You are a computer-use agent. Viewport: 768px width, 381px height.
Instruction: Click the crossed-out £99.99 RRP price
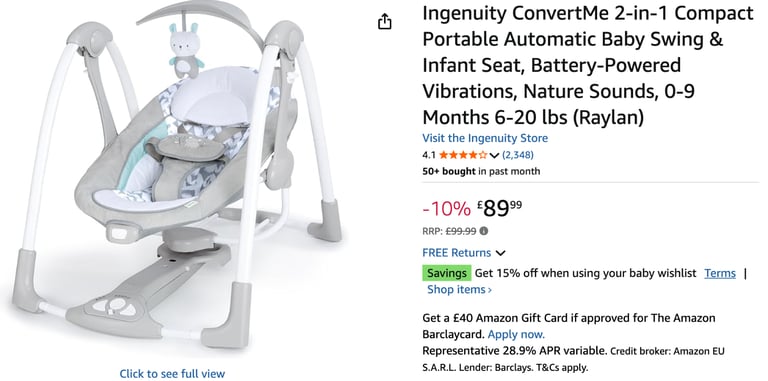[x=460, y=231]
